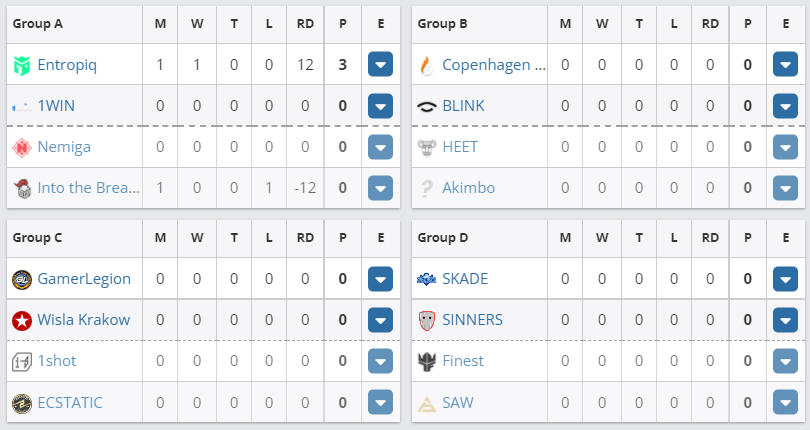Open the Into the Breach team link
810x430 pixels.
tap(89, 188)
